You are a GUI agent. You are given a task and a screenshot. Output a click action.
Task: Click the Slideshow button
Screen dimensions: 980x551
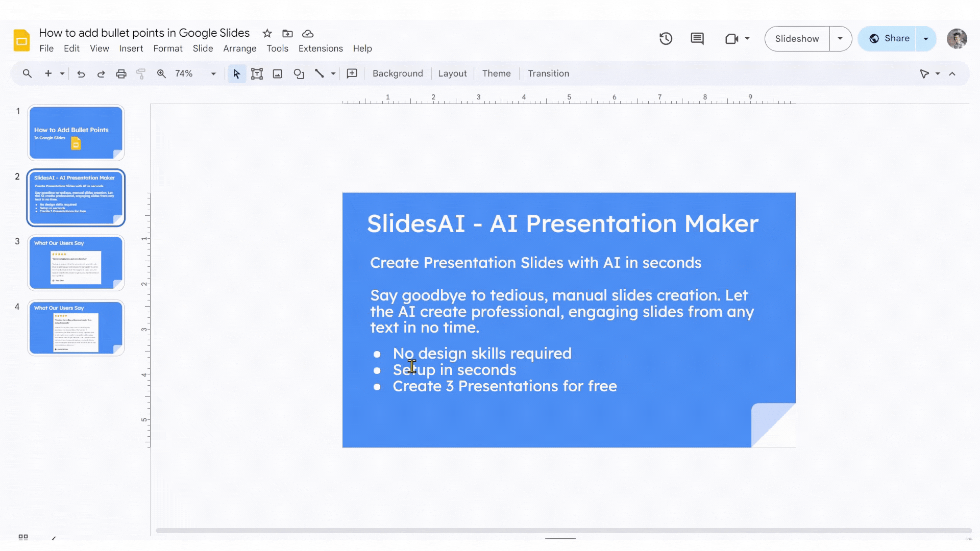pyautogui.click(x=797, y=38)
